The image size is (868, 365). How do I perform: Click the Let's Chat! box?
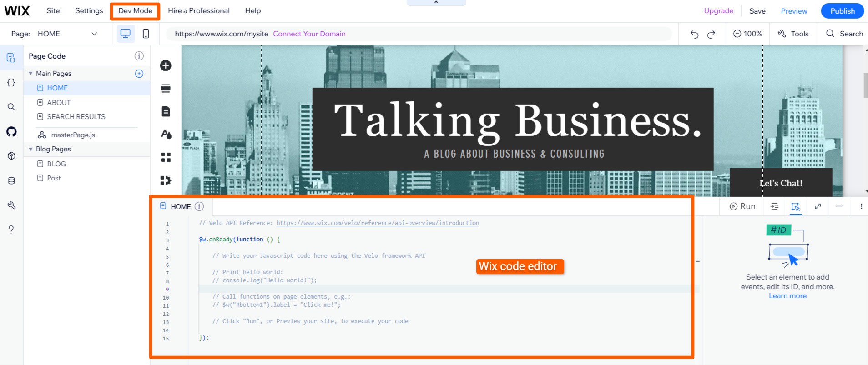pyautogui.click(x=781, y=183)
